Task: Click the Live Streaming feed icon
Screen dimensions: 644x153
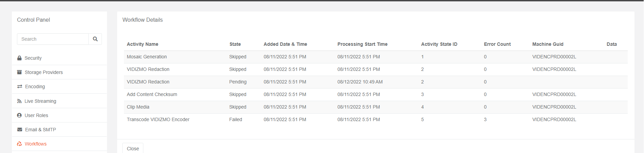Action: coord(19,101)
